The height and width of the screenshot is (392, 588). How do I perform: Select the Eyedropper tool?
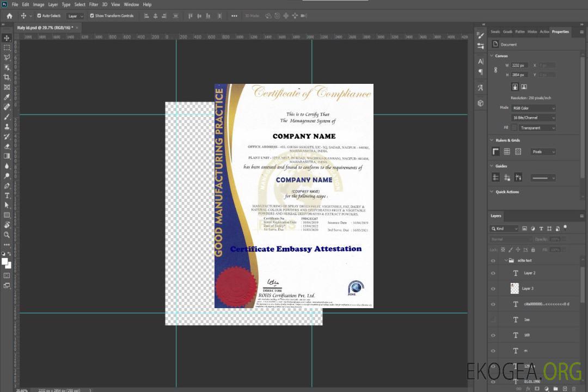(x=7, y=97)
